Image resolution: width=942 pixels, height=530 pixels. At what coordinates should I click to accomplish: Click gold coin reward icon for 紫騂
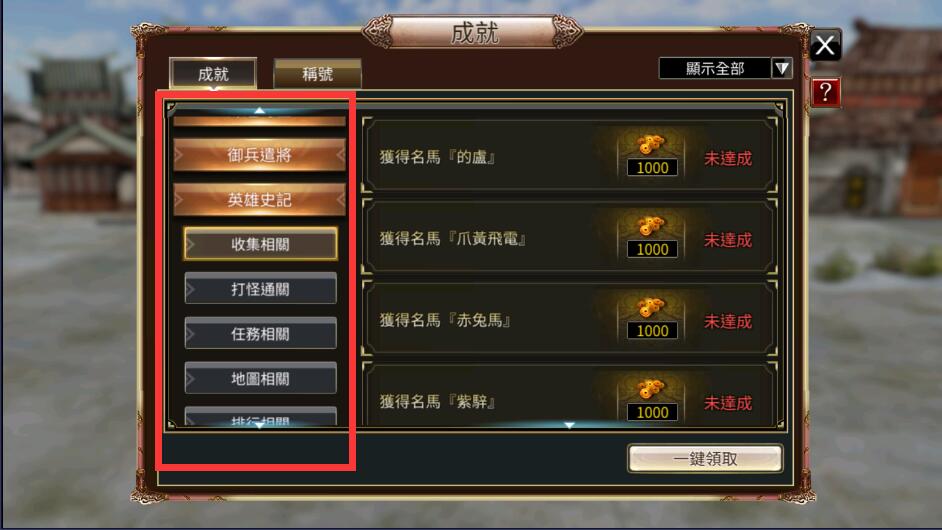tap(652, 389)
